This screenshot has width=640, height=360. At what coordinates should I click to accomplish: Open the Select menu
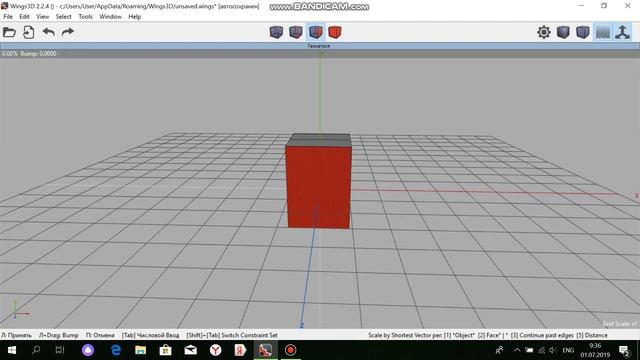click(63, 17)
